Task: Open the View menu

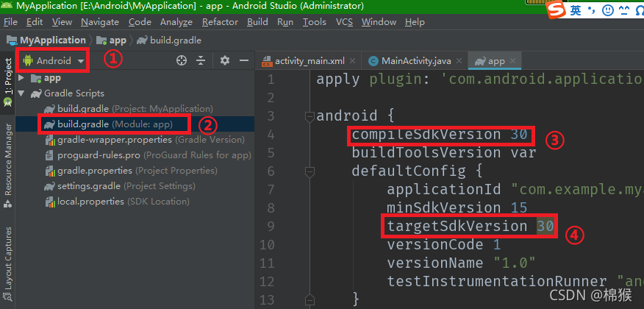Action: coord(62,22)
